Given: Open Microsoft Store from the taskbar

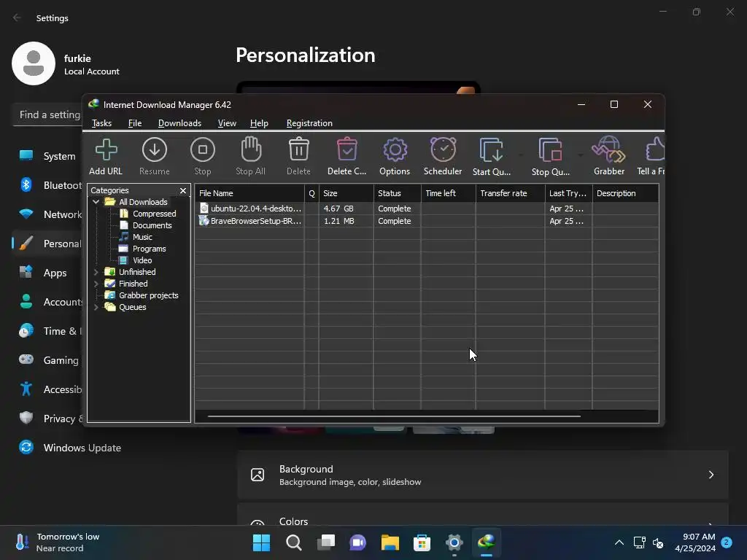Looking at the screenshot, I should coord(422,542).
